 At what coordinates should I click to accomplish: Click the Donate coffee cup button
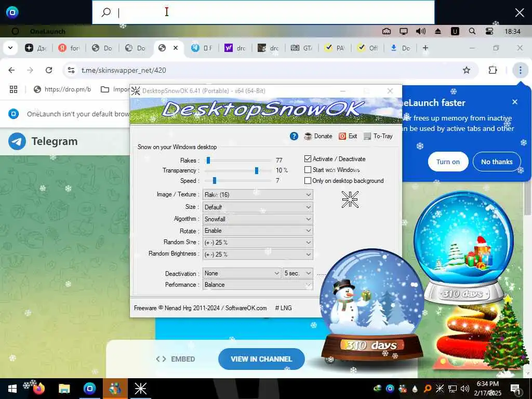pyautogui.click(x=318, y=136)
